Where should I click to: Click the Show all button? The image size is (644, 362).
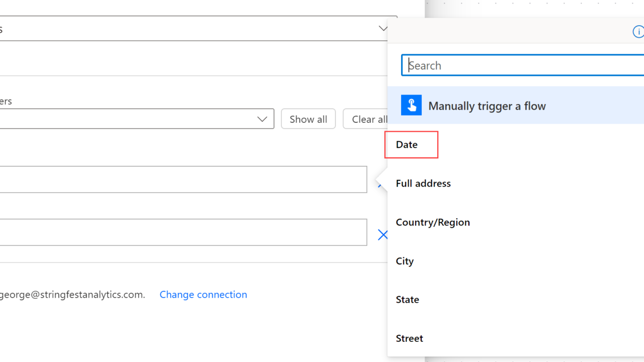point(308,119)
